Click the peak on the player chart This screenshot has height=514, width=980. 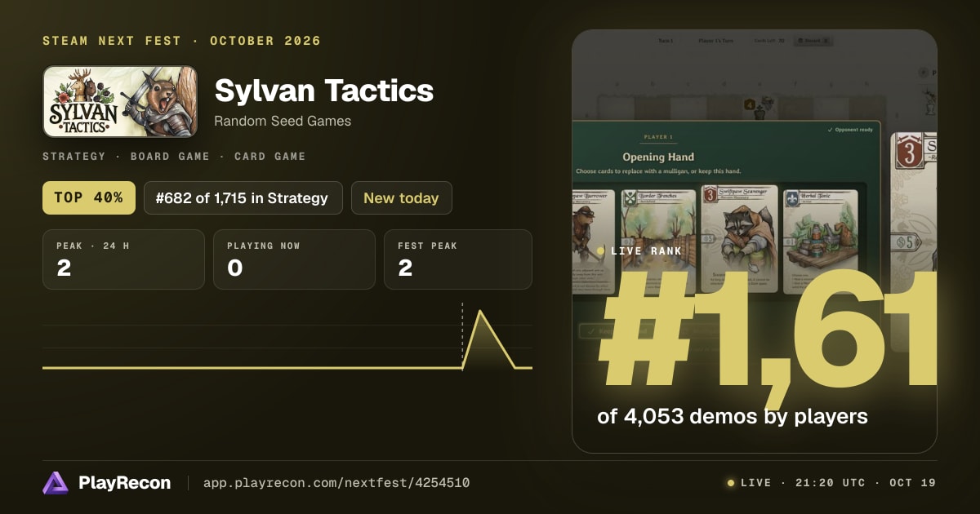(480, 312)
